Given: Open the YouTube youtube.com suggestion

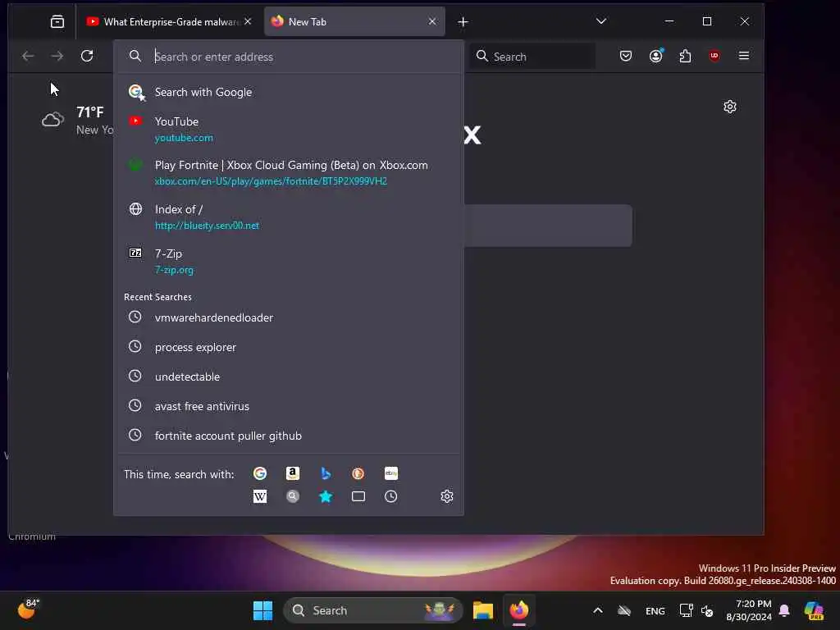Looking at the screenshot, I should coord(289,129).
